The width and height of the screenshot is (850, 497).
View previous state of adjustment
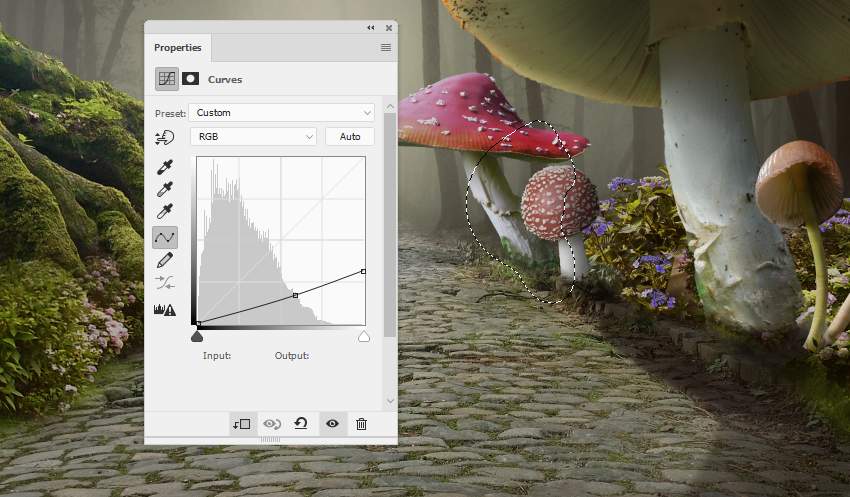tap(272, 424)
